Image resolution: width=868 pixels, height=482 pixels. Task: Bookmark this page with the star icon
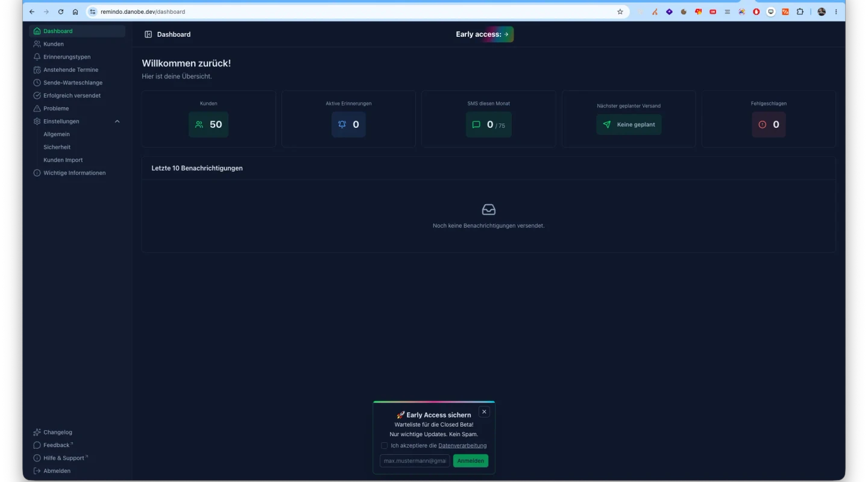click(620, 11)
